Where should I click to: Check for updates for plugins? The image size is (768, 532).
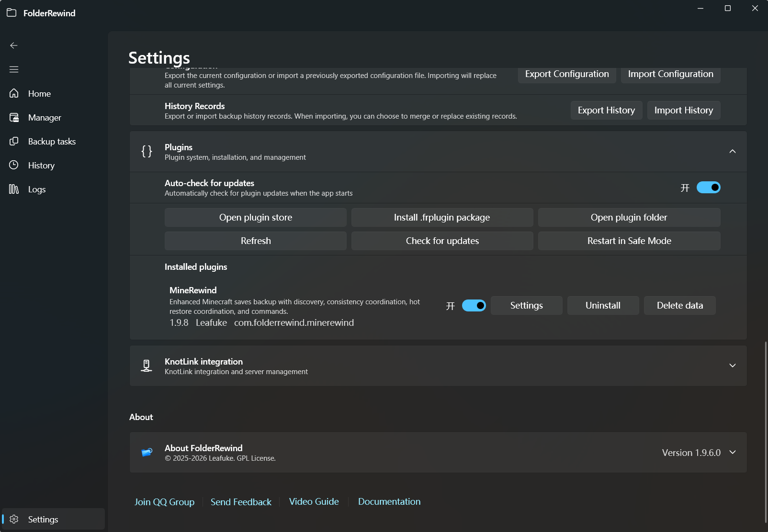442,241
